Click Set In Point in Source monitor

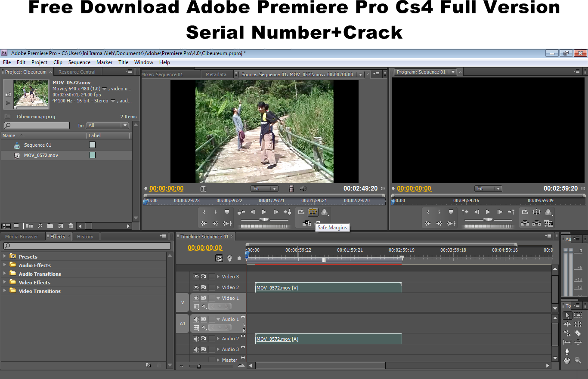(204, 212)
